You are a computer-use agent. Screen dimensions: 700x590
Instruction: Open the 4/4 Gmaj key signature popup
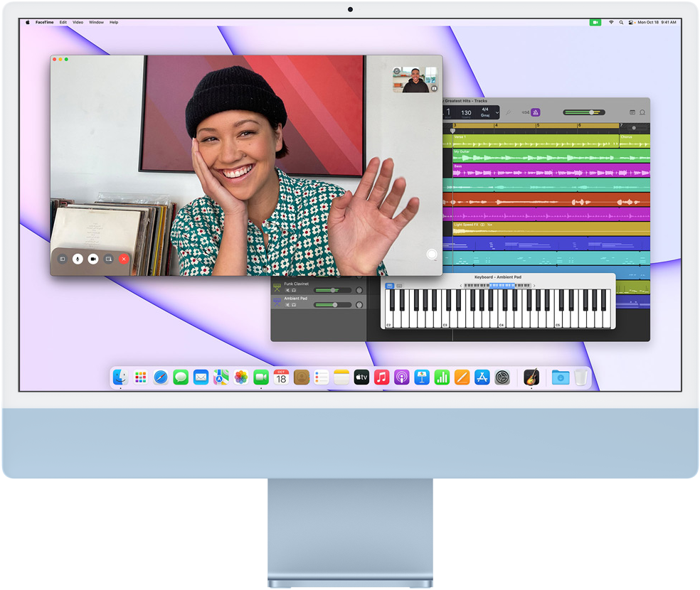(x=485, y=112)
